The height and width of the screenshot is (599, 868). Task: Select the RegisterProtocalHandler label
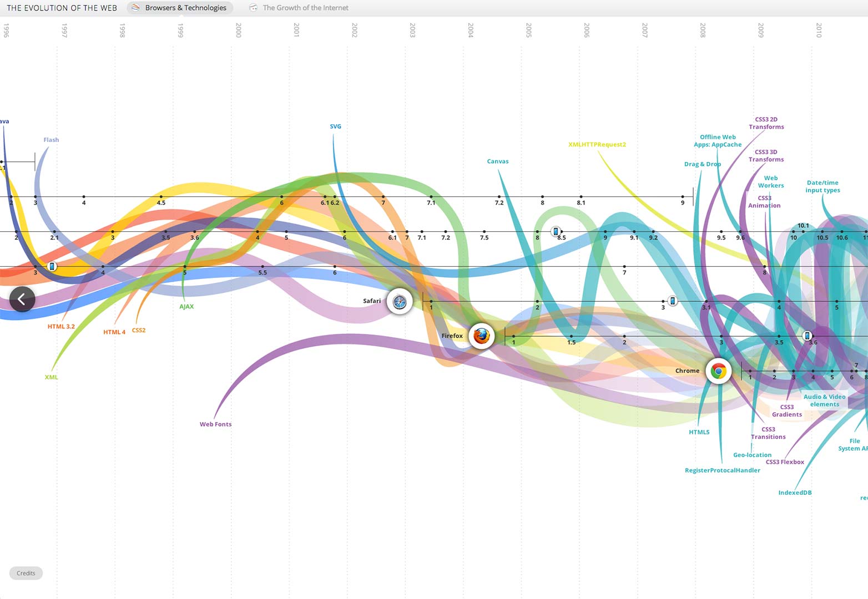[723, 470]
